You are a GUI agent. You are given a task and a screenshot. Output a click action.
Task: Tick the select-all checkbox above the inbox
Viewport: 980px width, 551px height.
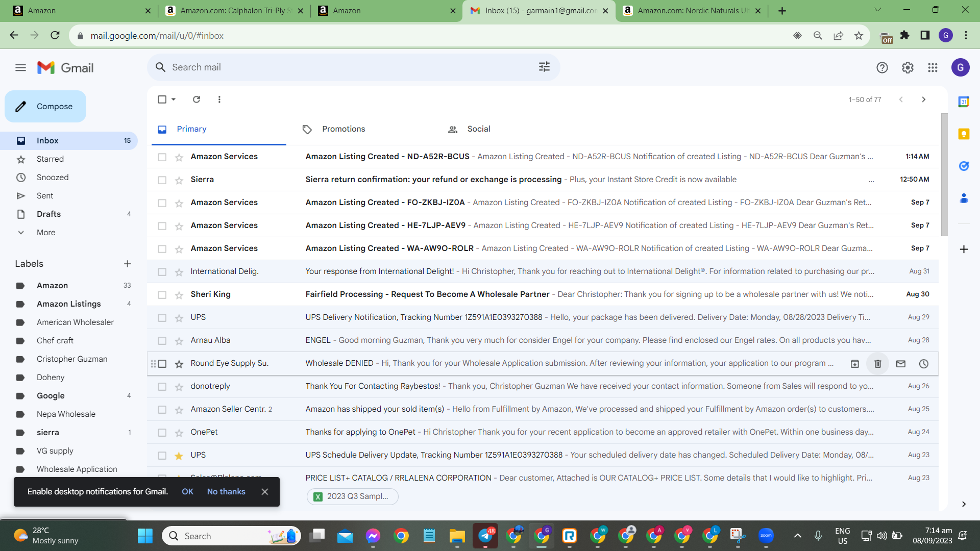point(162,99)
